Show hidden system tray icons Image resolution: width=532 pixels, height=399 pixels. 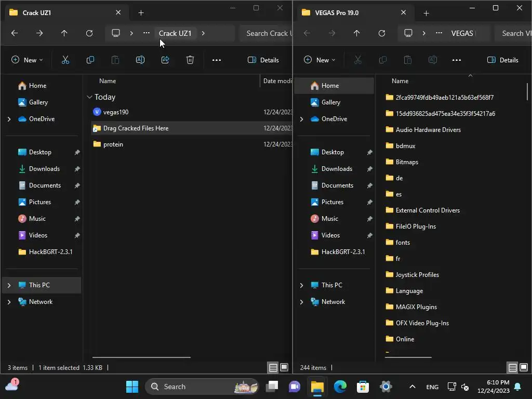[x=412, y=387]
